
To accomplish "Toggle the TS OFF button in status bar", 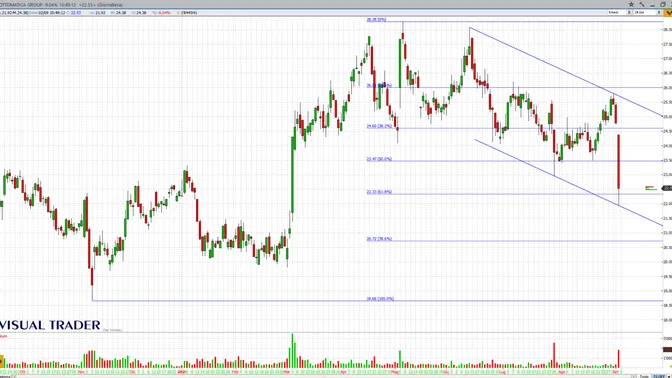I will [660, 376].
